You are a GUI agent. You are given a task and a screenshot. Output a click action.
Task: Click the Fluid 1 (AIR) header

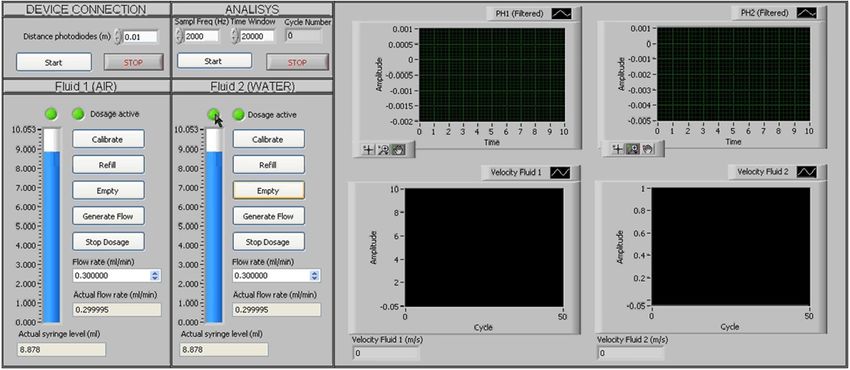coord(86,86)
